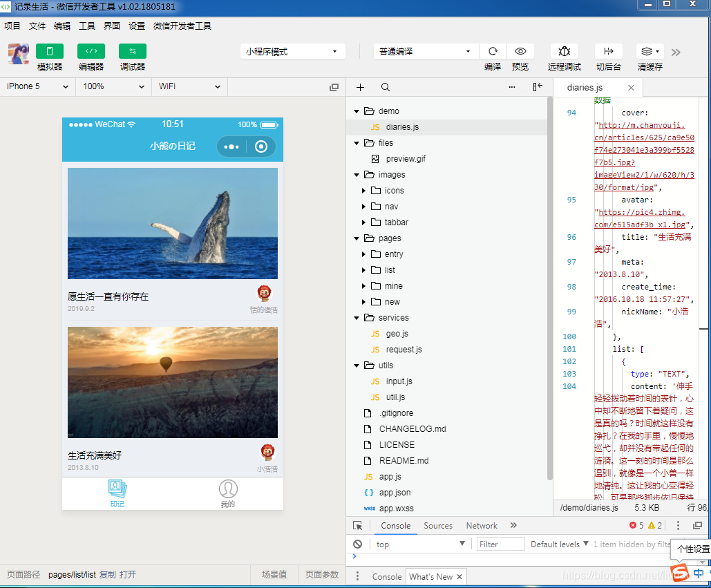Close the diaries.js editor tab

tap(632, 88)
